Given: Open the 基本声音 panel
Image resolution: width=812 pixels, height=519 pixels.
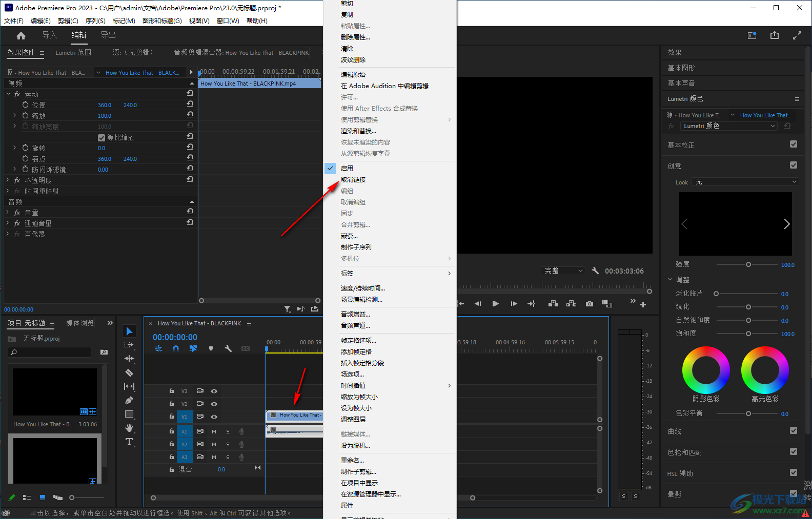Looking at the screenshot, I should click(681, 83).
